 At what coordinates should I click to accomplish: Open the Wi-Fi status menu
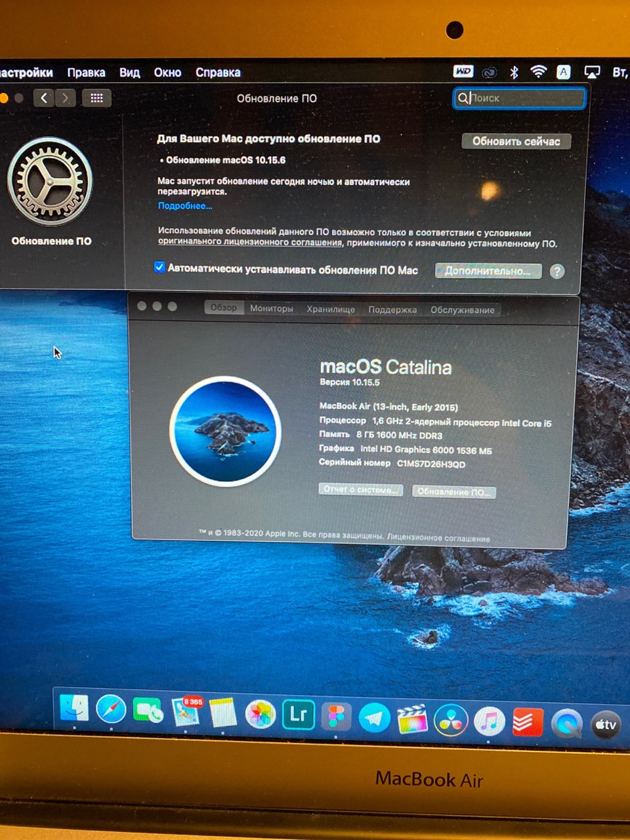[x=539, y=72]
